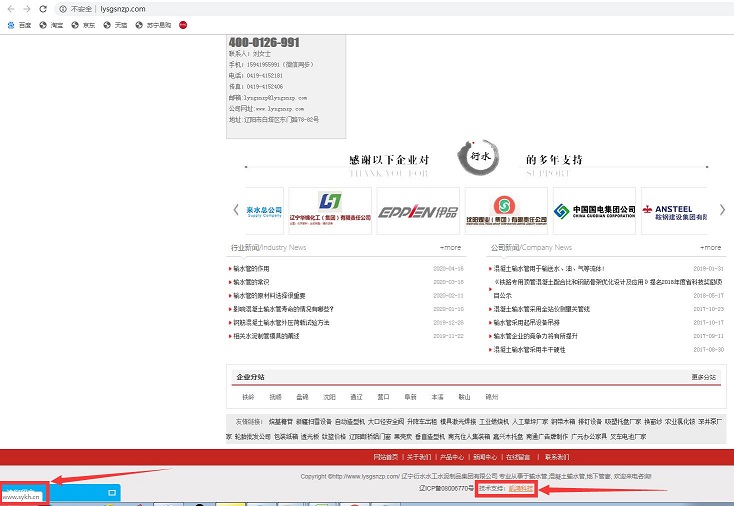The image size is (734, 506).
Task: Open the 混凝土输水管采用半干硬性 article
Action: coord(529,350)
